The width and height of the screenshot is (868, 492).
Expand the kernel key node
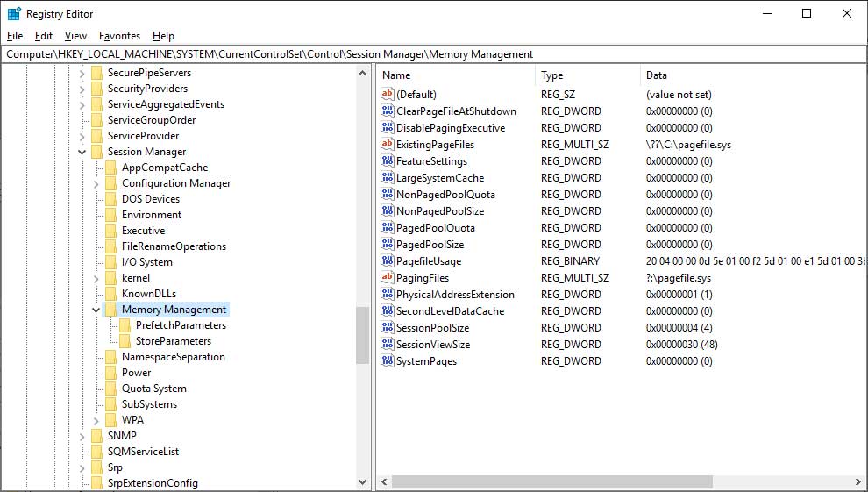click(x=96, y=278)
